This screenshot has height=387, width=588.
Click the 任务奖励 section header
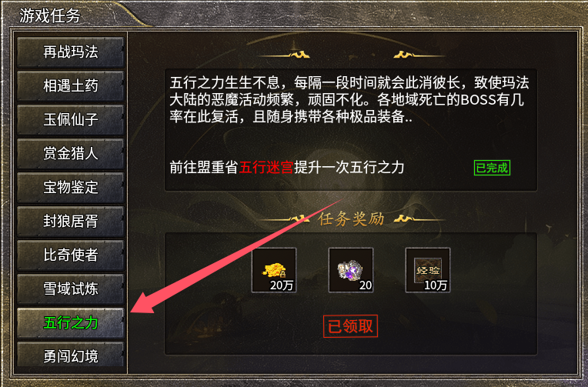[351, 219]
